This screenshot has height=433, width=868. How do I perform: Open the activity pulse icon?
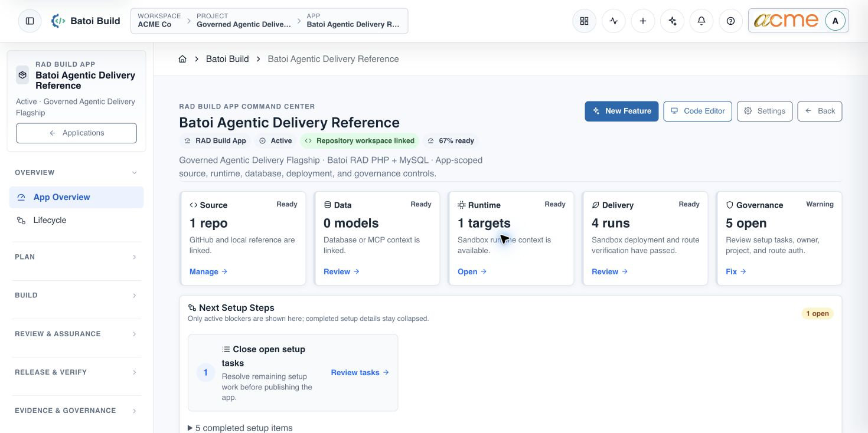(614, 21)
